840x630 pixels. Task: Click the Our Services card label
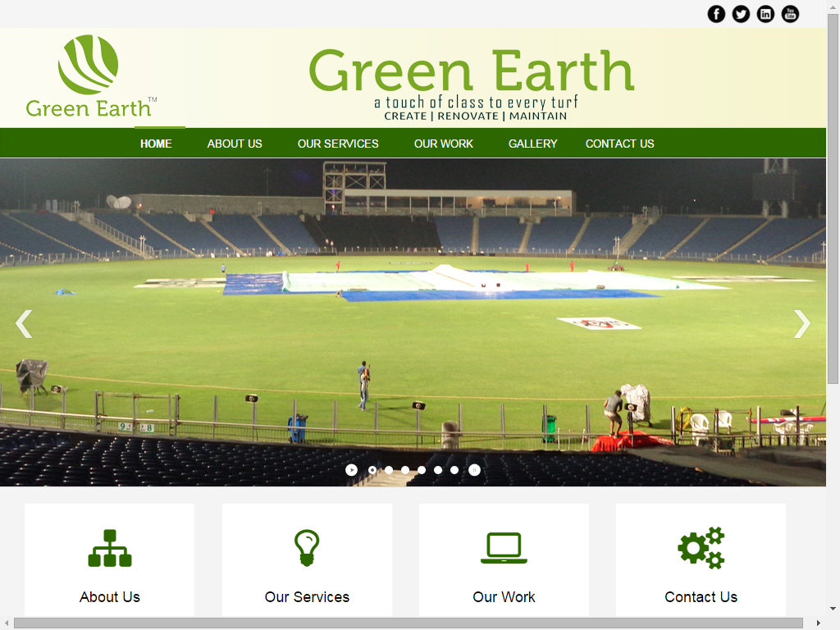(307, 597)
